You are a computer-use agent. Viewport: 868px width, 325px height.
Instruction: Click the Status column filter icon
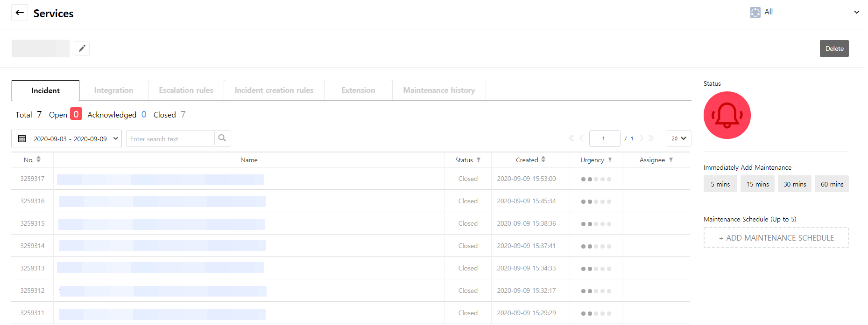[x=479, y=160]
